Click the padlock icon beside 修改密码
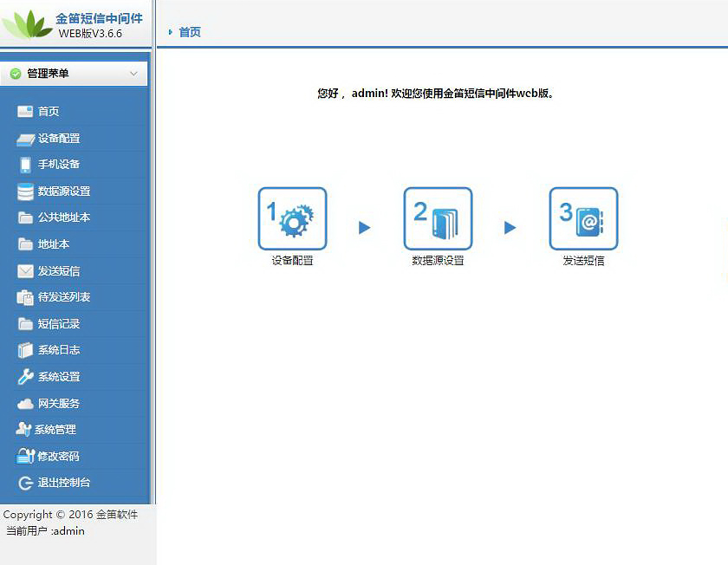Viewport: 728px width, 565px height. click(25, 457)
